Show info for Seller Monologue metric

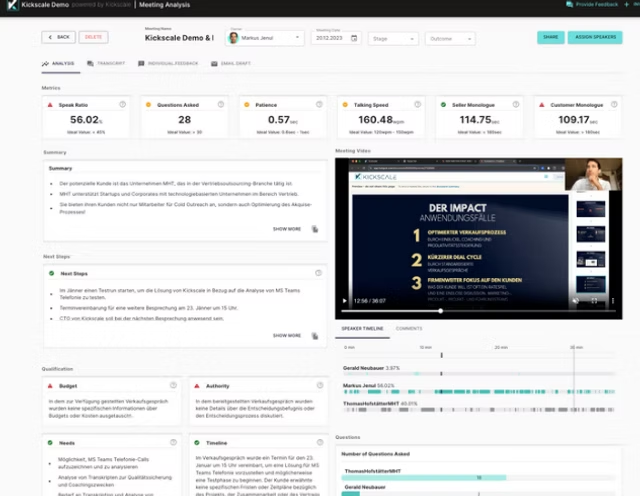516,105
